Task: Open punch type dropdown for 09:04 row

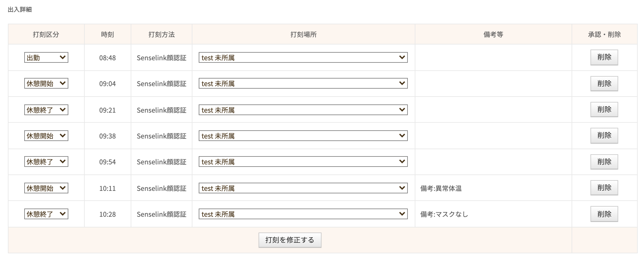Action: (x=46, y=84)
